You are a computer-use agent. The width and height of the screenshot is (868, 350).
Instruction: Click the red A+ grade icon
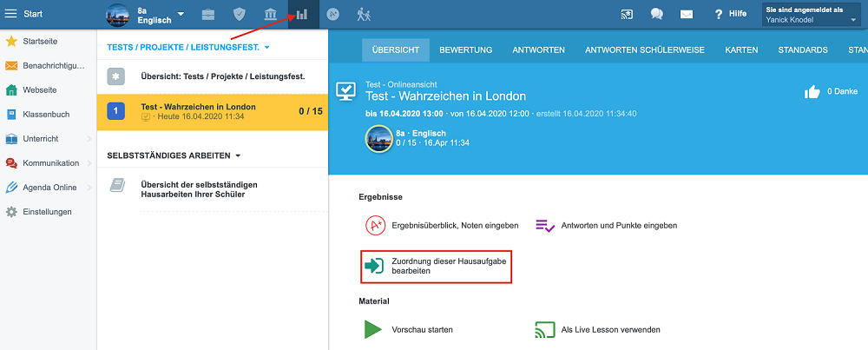(375, 226)
